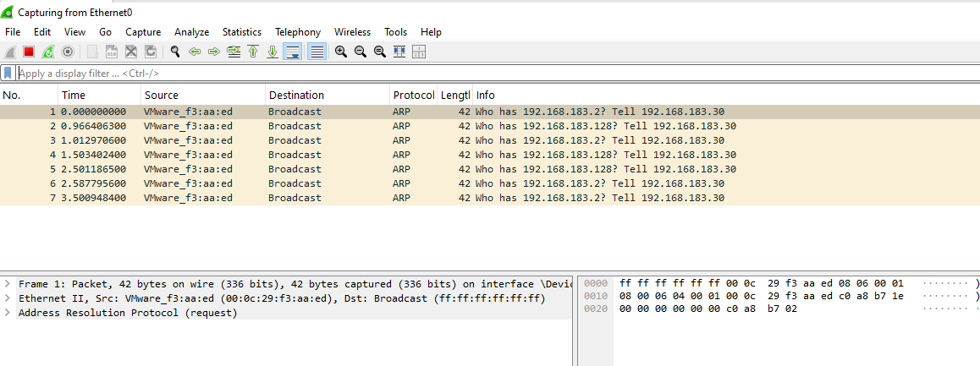Screen dimensions: 980x366
Task: Sort by the Protocol column header
Action: 414,95
